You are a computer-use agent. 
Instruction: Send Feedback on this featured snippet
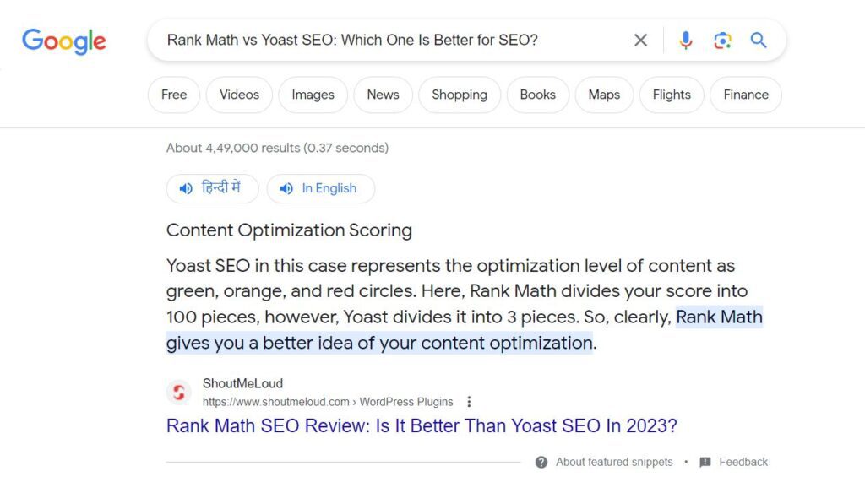[x=743, y=462]
